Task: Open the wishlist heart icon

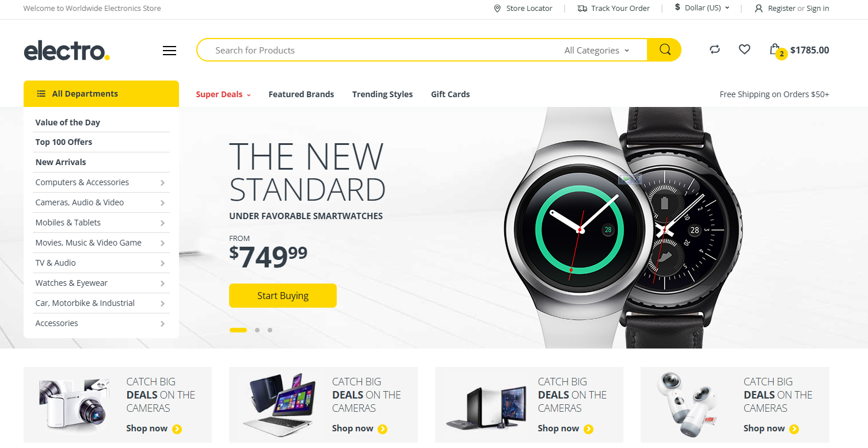Action: pos(744,49)
